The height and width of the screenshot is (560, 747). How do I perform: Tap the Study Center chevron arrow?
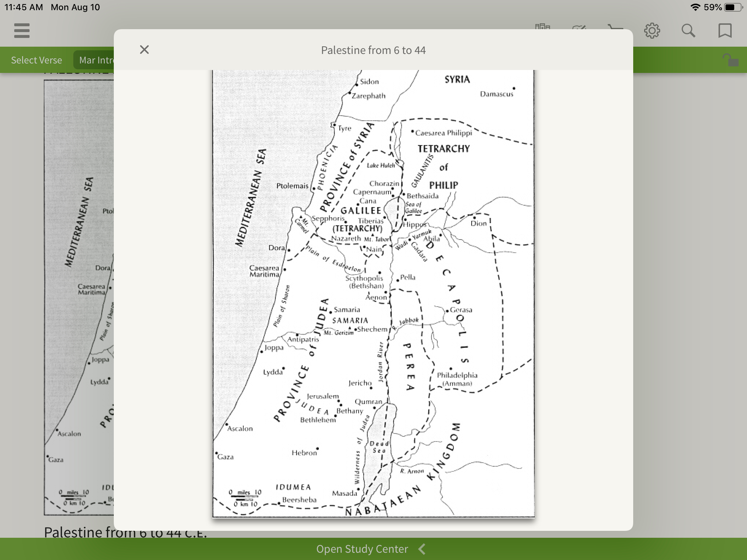pyautogui.click(x=422, y=549)
